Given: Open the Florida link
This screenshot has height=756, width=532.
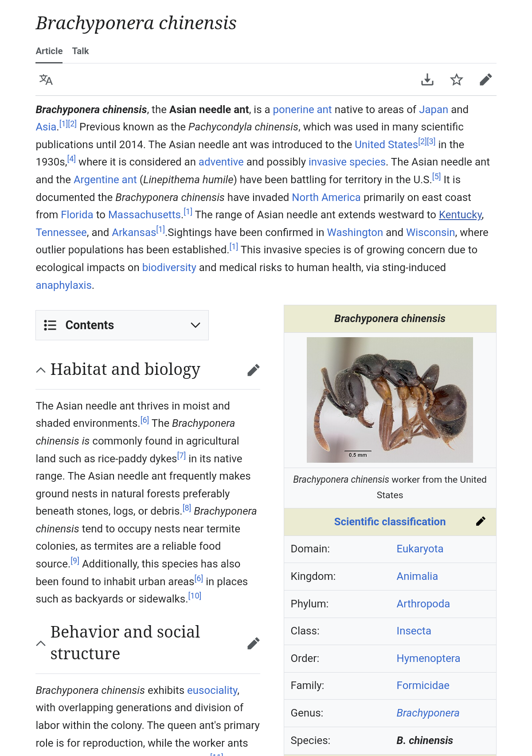Looking at the screenshot, I should coord(77,215).
